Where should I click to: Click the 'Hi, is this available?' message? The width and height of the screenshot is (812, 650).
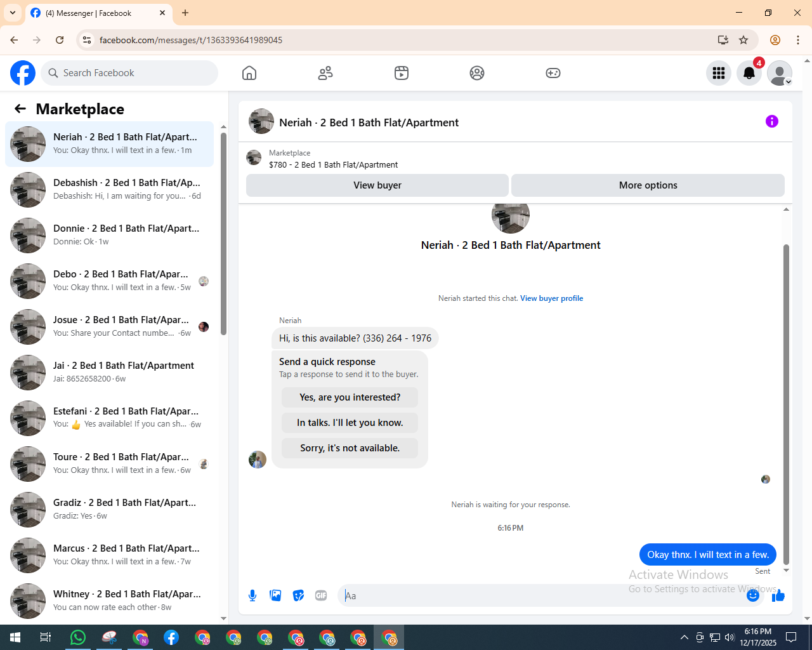(x=355, y=338)
